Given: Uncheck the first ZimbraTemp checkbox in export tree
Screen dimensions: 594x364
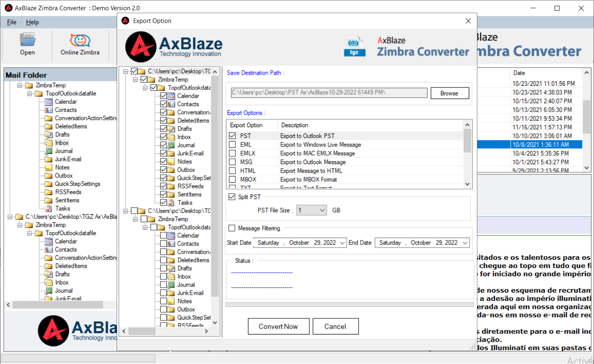Looking at the screenshot, I should click(144, 80).
